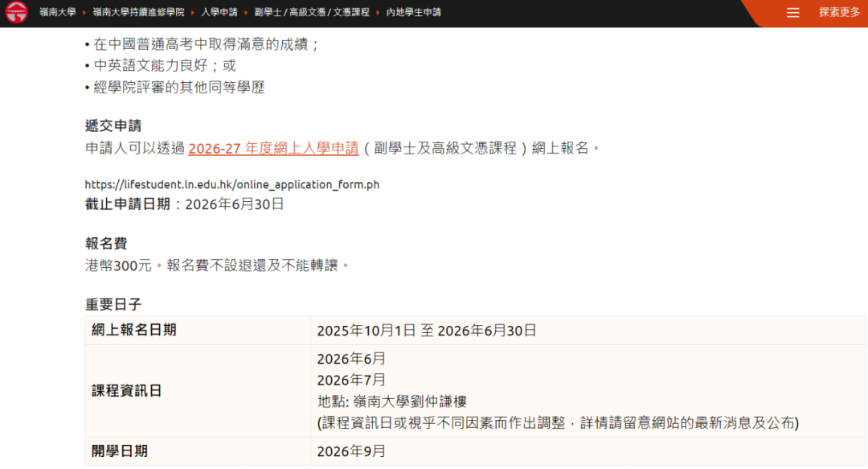Click the online application URL text
Screen dimensions: 868x469
[231, 183]
